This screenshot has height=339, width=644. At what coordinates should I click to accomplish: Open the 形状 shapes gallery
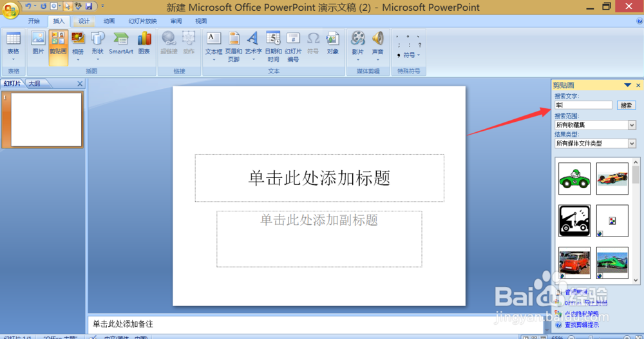click(97, 46)
